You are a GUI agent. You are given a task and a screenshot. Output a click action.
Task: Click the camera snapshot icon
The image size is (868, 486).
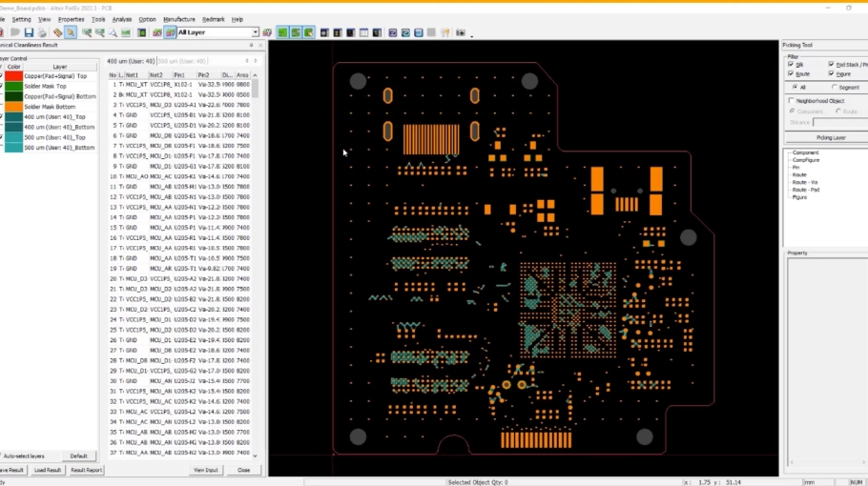click(460, 32)
